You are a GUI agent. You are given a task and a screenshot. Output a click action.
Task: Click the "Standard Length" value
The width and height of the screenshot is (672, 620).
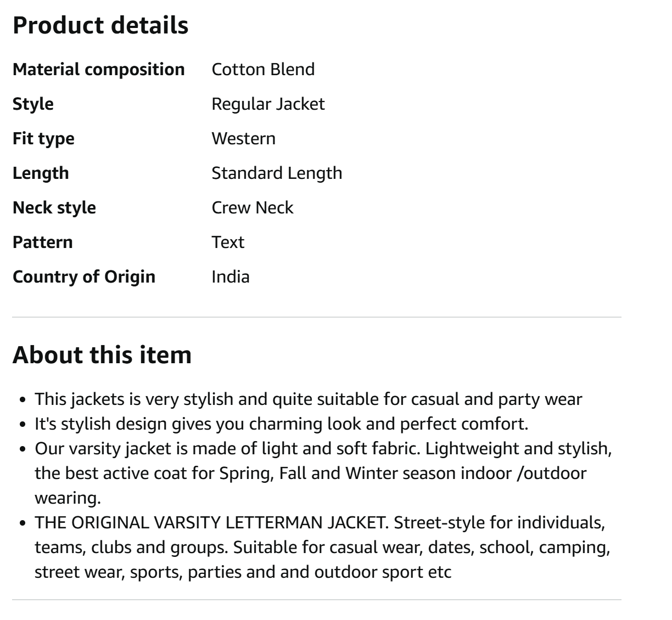click(x=277, y=173)
